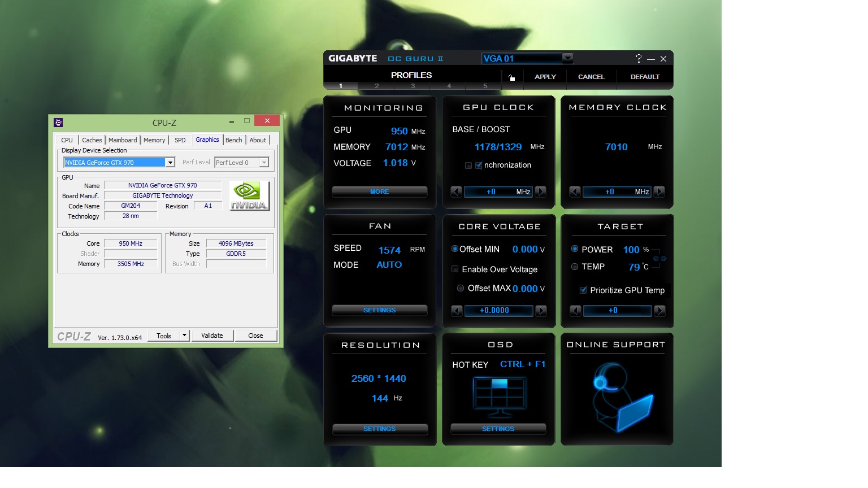Select profile 4 in OC Guru

click(x=449, y=86)
